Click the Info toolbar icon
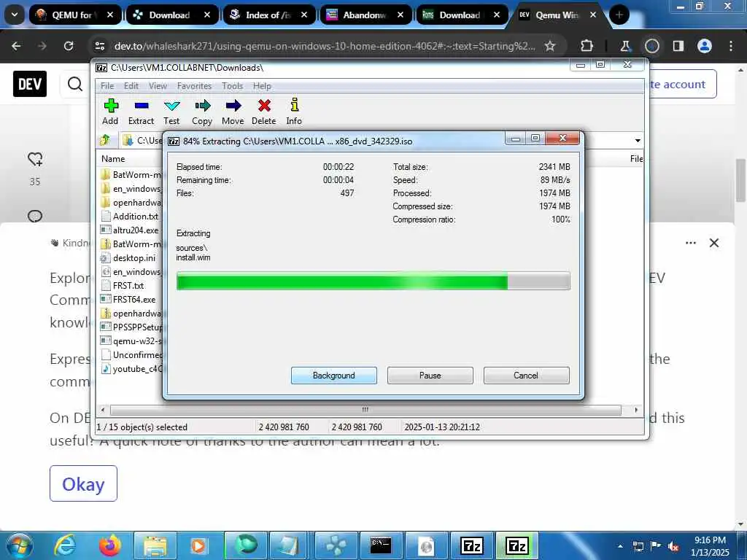The width and height of the screenshot is (747, 560). 294,112
